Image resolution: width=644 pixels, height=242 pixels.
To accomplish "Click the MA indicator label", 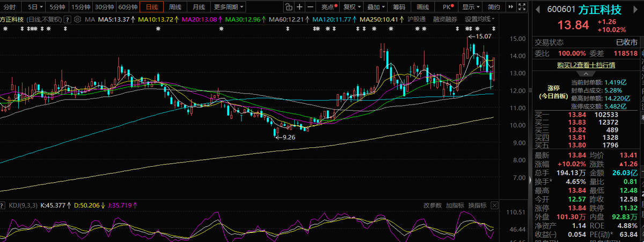I will point(90,19).
